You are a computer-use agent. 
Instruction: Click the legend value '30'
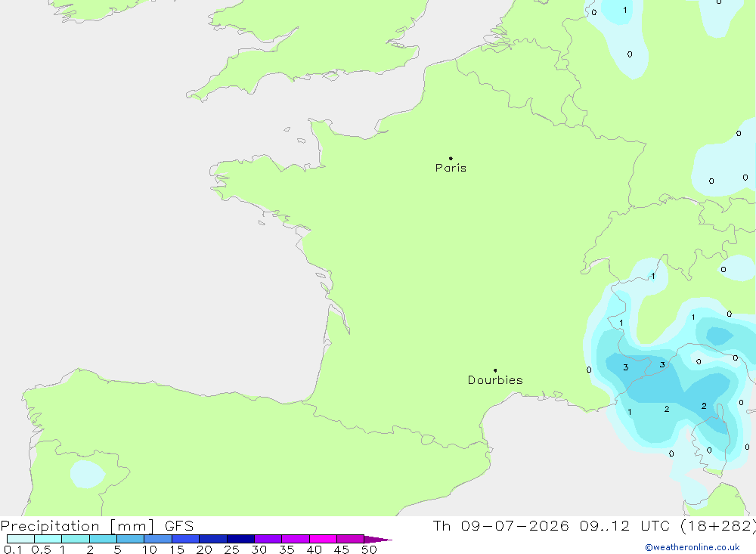259,549
